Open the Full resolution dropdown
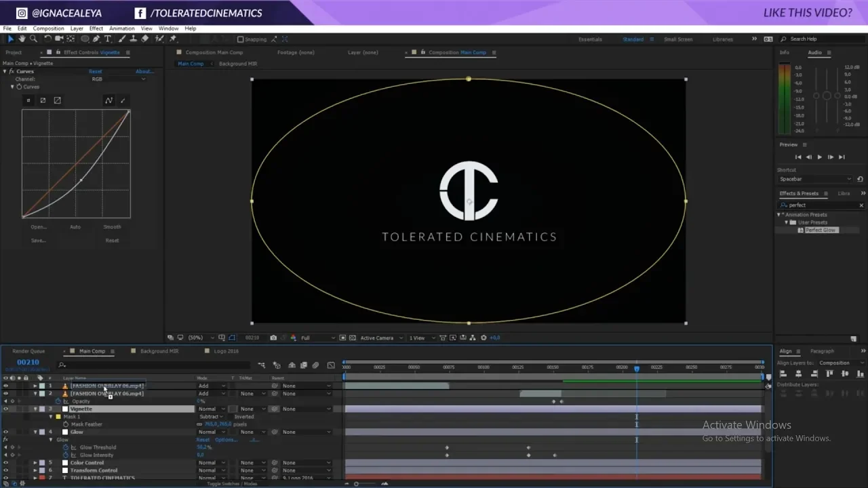This screenshot has width=868, height=488. click(x=317, y=338)
